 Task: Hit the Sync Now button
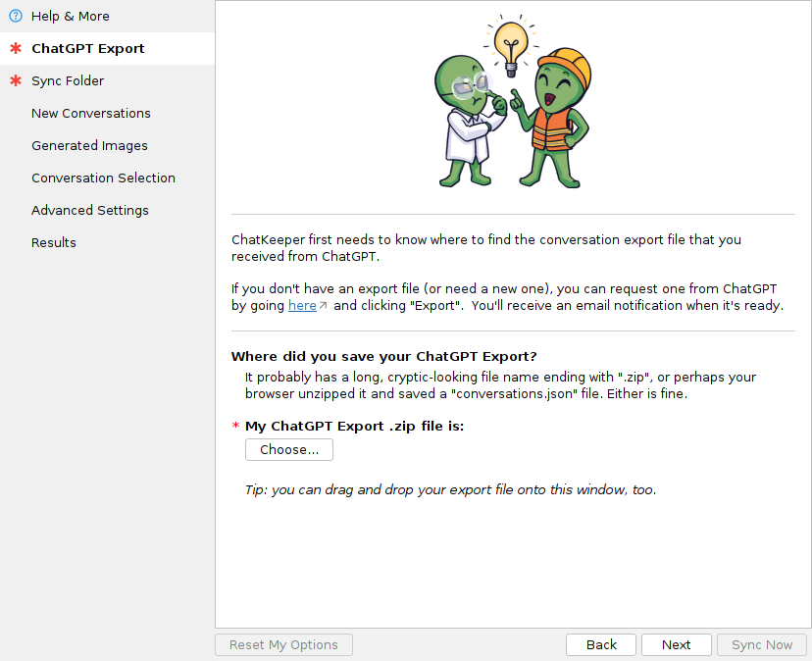click(x=762, y=644)
